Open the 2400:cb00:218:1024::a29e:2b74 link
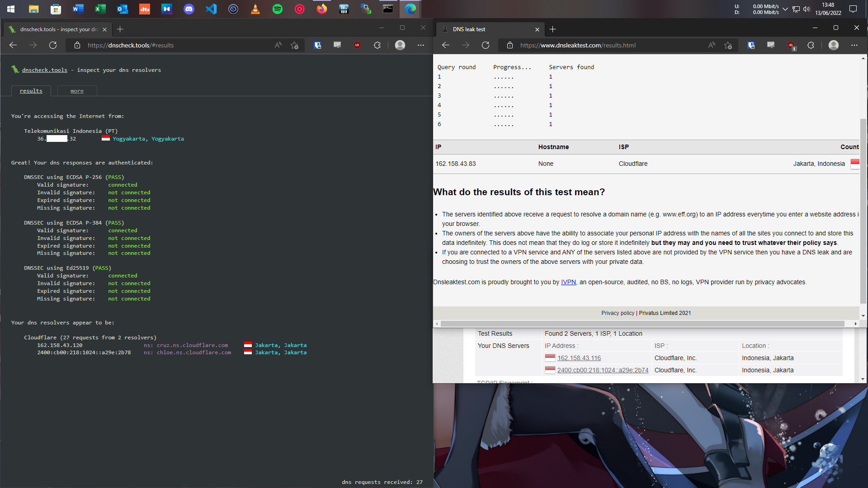This screenshot has height=488, width=868. 603,370
